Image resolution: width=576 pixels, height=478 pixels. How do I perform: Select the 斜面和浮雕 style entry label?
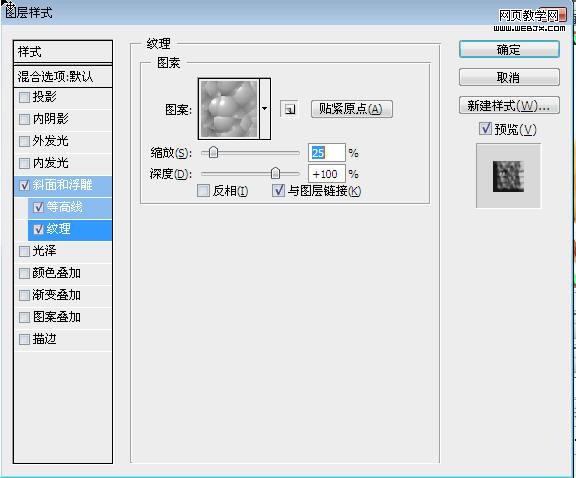[x=62, y=185]
